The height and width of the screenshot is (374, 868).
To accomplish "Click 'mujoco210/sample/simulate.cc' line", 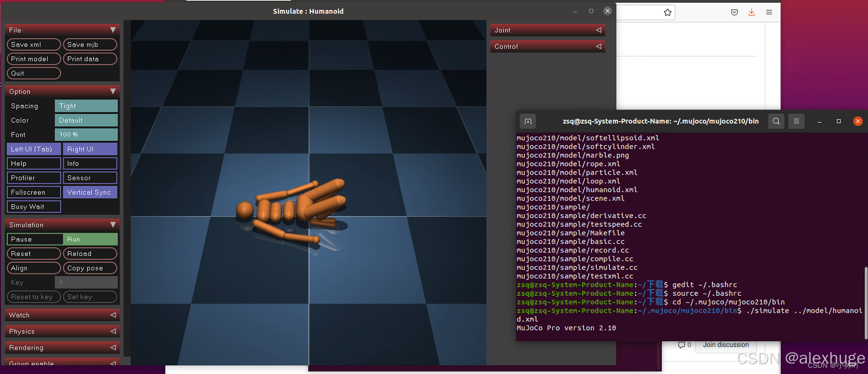I will coord(577,267).
